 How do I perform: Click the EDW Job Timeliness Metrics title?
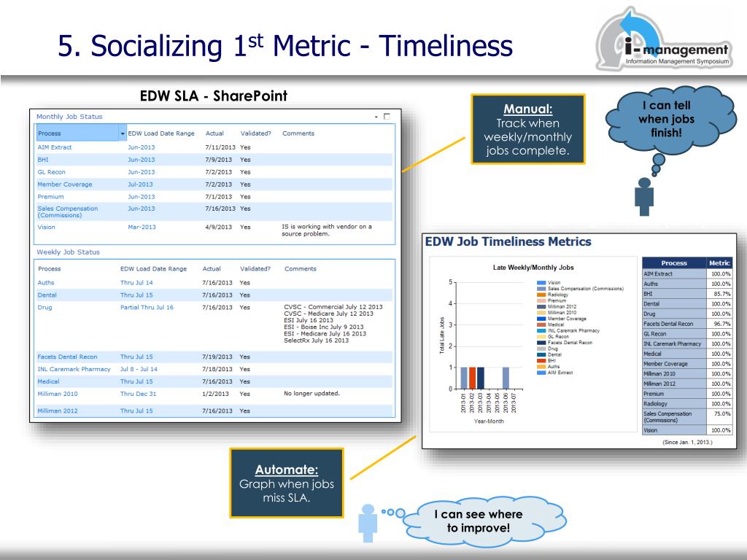click(x=508, y=242)
